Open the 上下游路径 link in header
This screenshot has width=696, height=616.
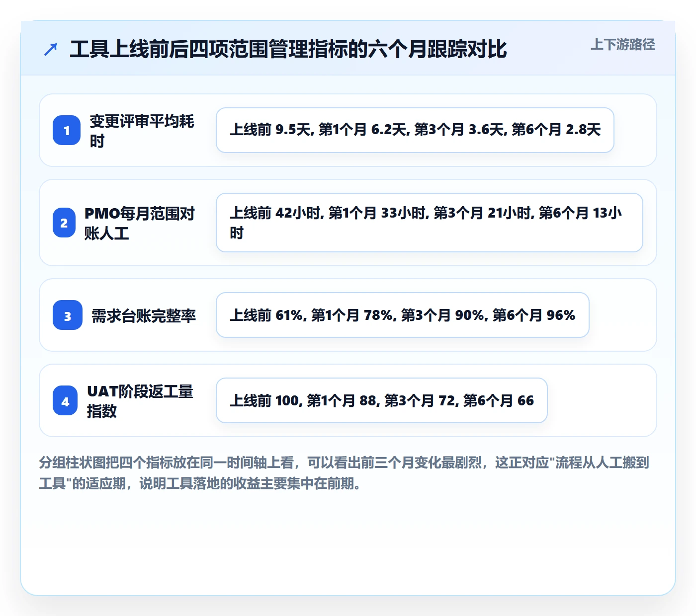click(622, 44)
